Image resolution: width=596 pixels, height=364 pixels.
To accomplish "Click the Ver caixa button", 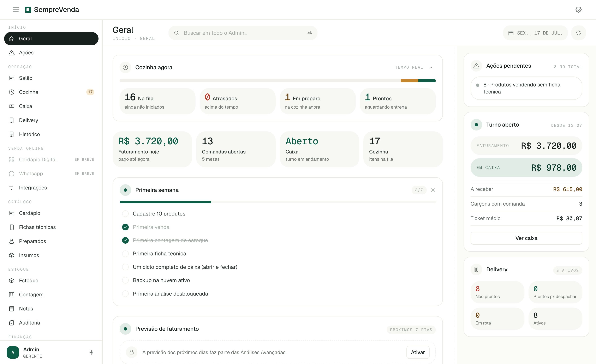I will (526, 238).
